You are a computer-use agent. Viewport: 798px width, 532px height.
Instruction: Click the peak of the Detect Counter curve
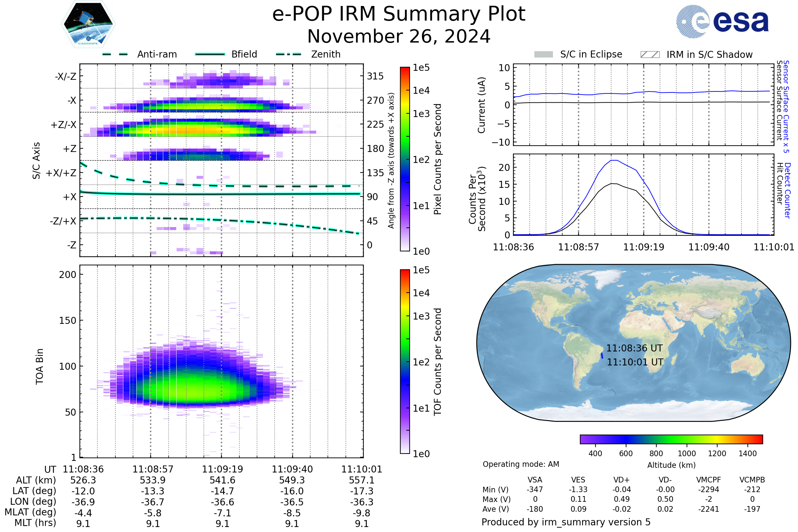click(x=614, y=160)
